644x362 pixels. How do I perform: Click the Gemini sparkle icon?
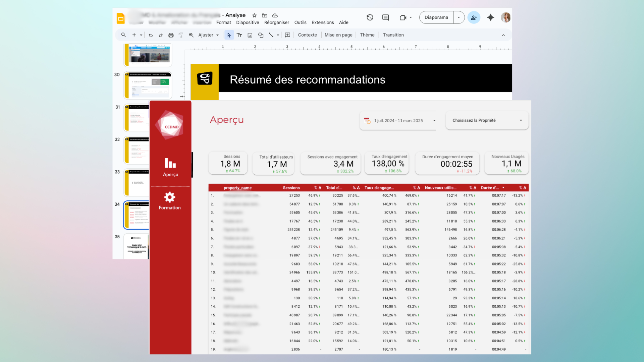click(490, 17)
